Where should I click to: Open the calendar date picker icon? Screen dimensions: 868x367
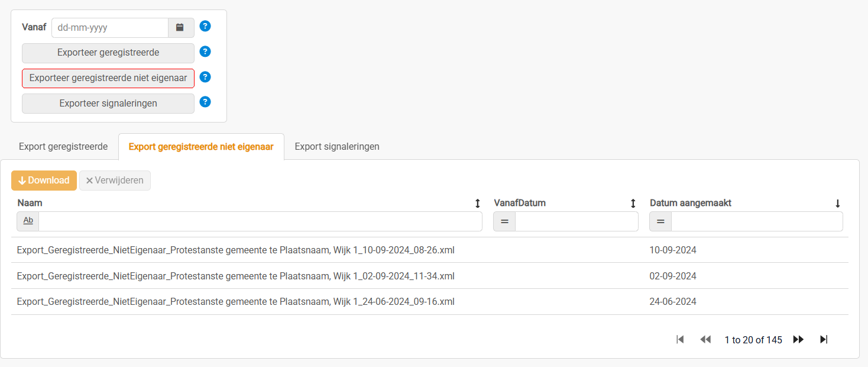click(x=180, y=28)
